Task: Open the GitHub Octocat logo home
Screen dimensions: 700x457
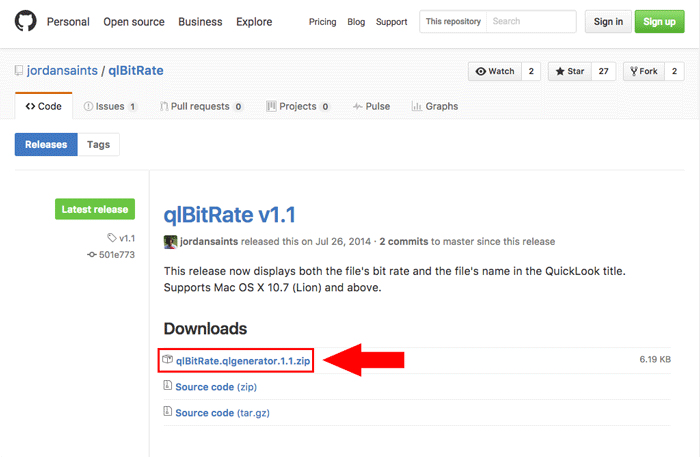Action: tap(25, 21)
